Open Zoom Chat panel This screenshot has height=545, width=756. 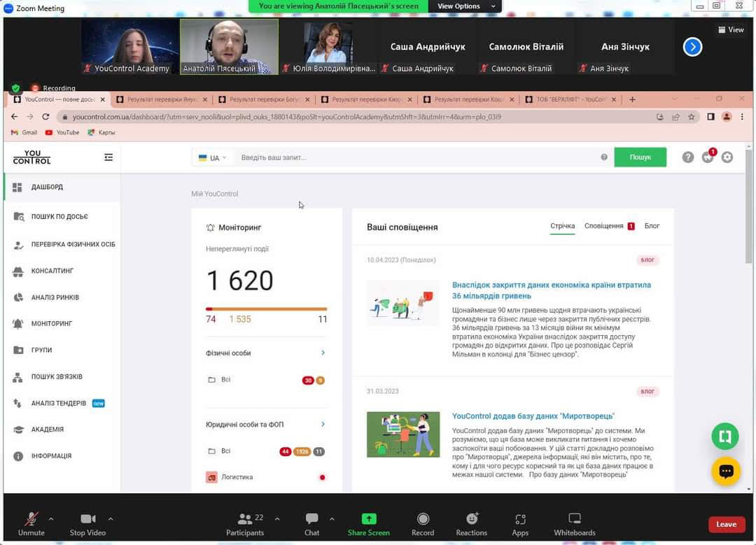pyautogui.click(x=312, y=524)
